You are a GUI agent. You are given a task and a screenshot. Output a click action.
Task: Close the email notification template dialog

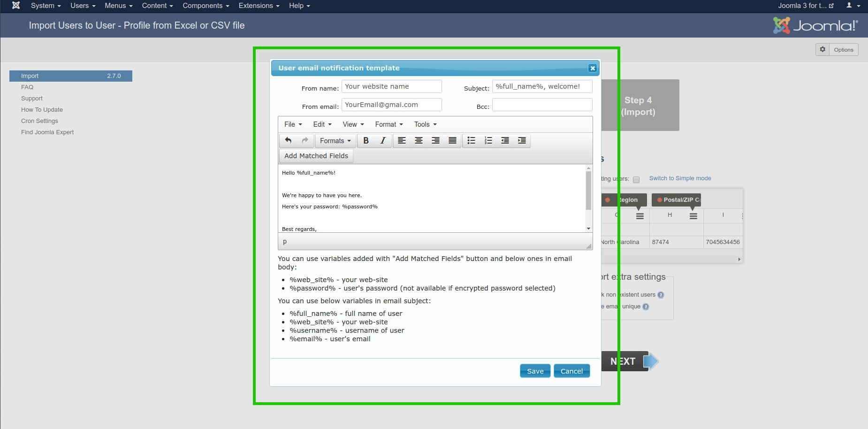point(593,68)
